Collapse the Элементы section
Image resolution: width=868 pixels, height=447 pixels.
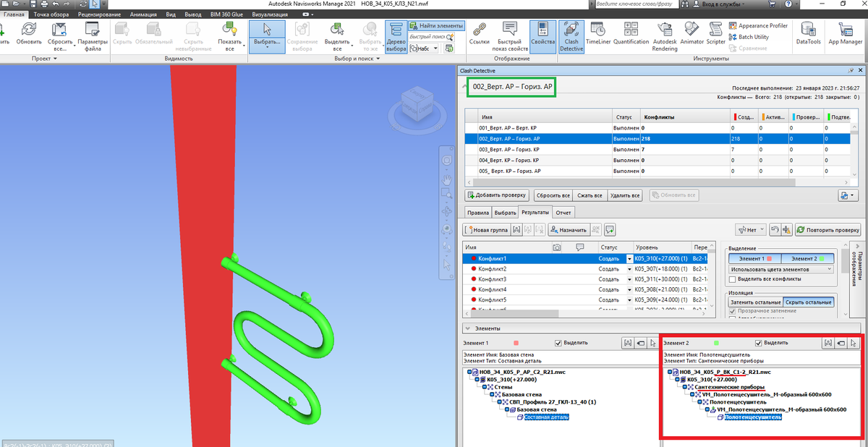click(x=468, y=328)
